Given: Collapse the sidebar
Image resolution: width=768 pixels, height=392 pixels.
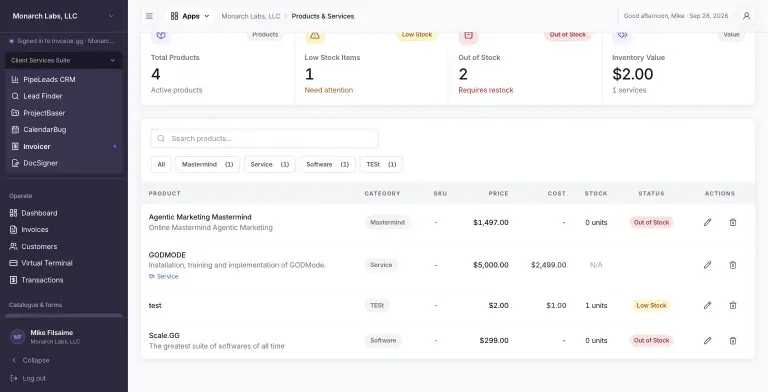Looking at the screenshot, I should click(x=30, y=360).
